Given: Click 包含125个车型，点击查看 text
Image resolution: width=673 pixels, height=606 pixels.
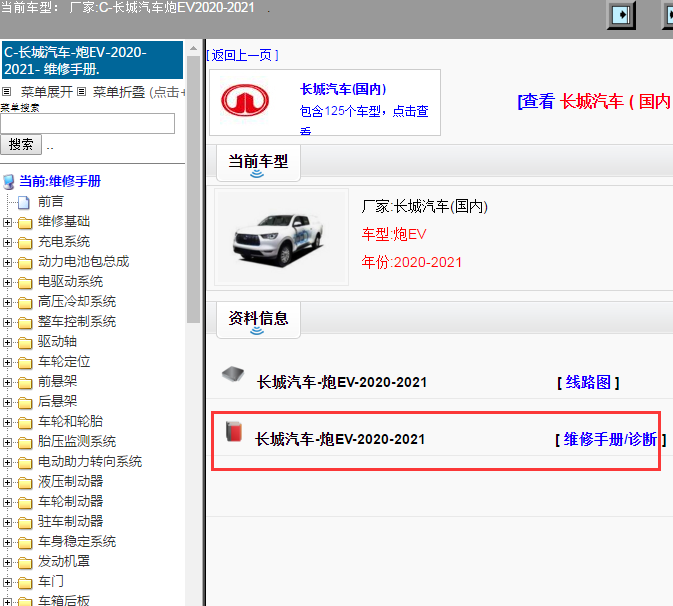Looking at the screenshot, I should coord(364,119).
